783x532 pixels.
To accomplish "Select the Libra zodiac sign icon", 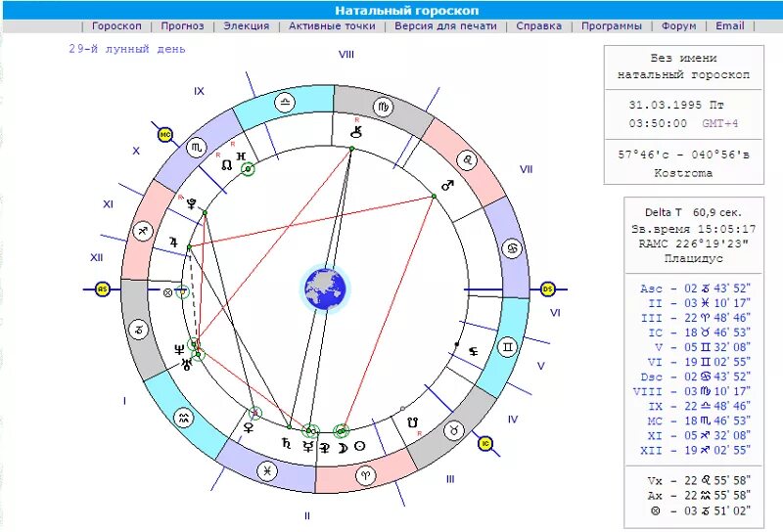I will pyautogui.click(x=285, y=104).
